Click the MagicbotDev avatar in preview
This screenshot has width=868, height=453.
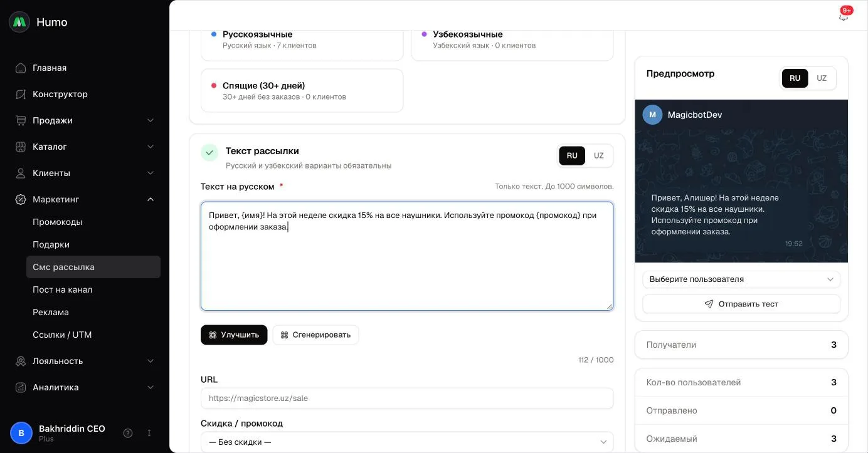pos(652,115)
